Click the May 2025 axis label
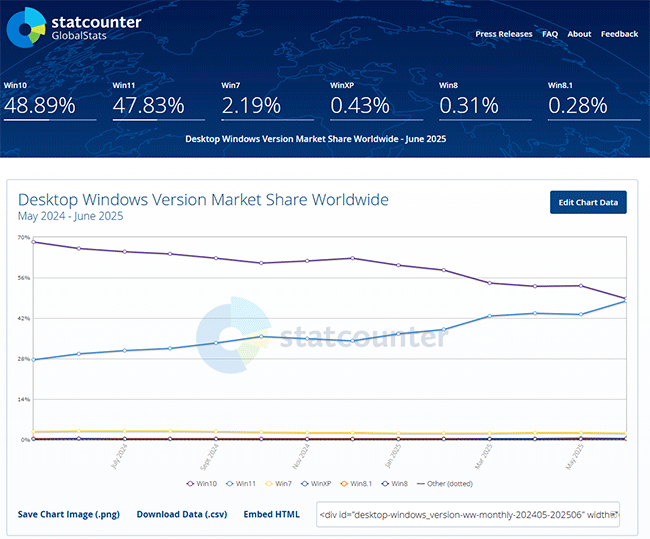Image resolution: width=650 pixels, height=539 pixels. 575,456
